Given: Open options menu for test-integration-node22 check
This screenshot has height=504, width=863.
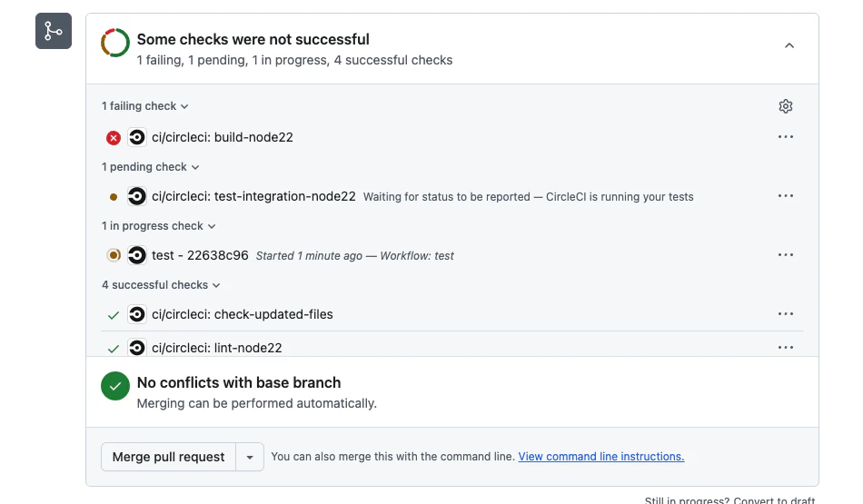Looking at the screenshot, I should click(786, 196).
